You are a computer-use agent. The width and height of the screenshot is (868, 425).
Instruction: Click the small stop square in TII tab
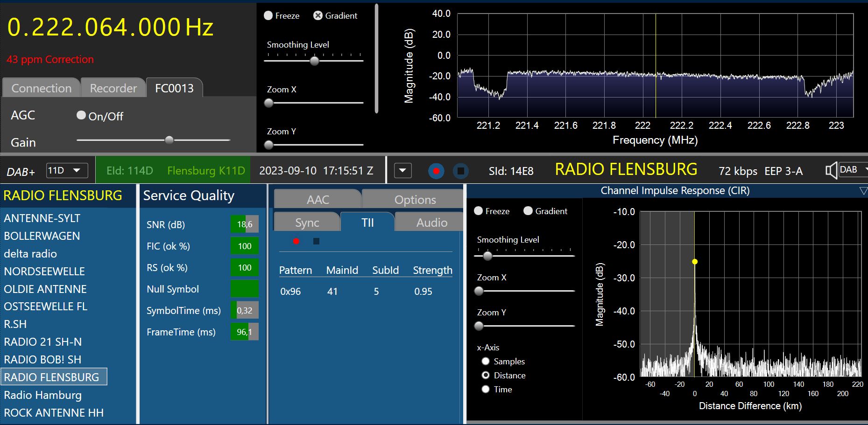click(316, 241)
